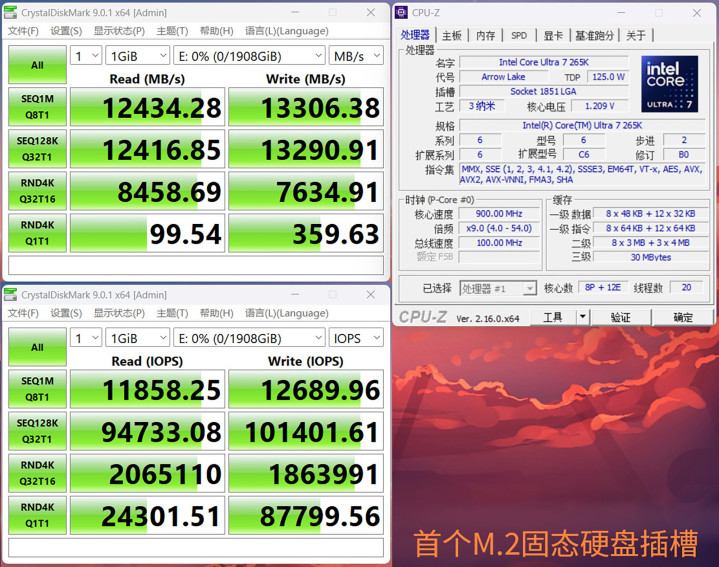
Task: Click the Arrow Lake code name field
Action: point(503,77)
